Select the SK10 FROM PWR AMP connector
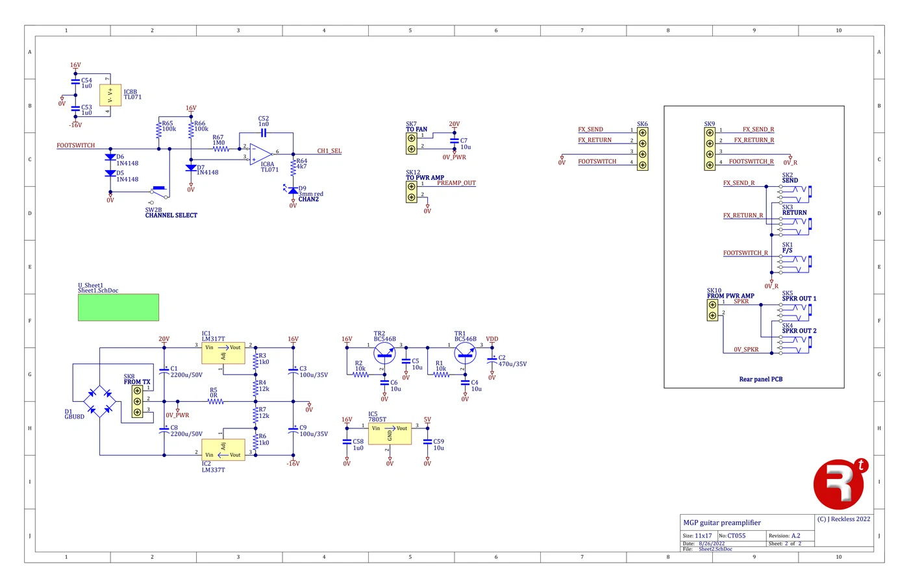This screenshot has height=588, width=909. tap(712, 310)
